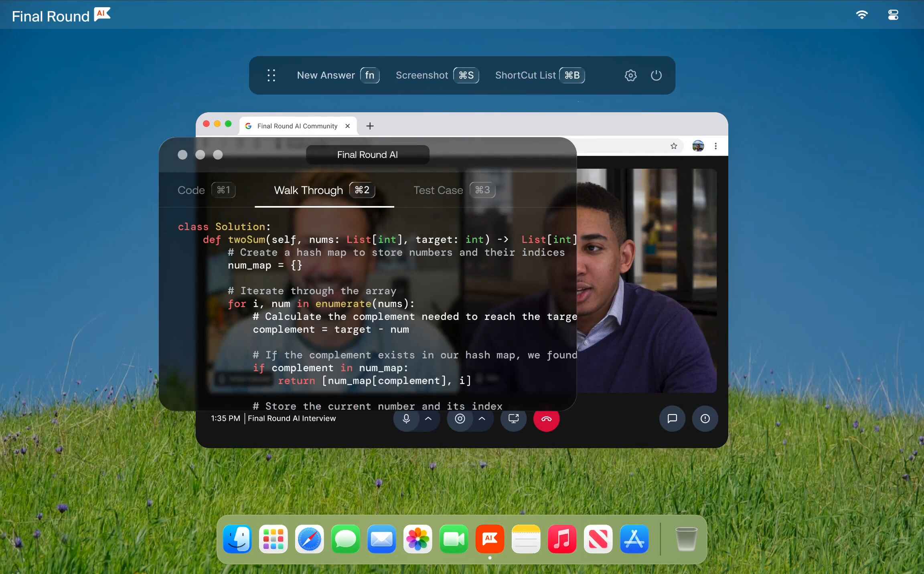
Task: Expand the microphone options chevron
Action: (x=428, y=419)
